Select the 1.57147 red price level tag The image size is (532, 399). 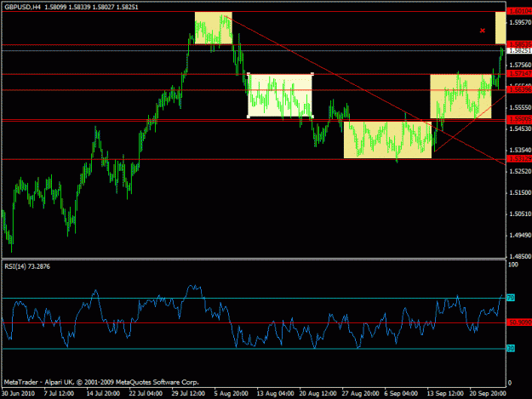pyautogui.click(x=519, y=73)
